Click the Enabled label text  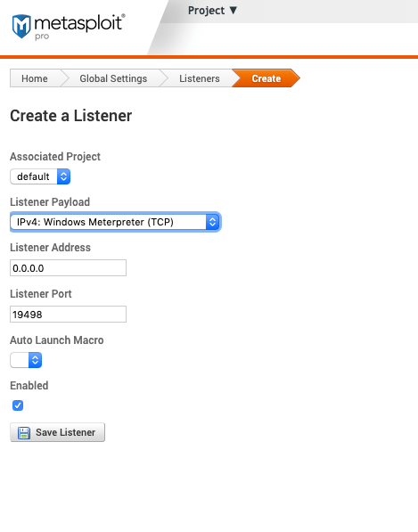(x=29, y=386)
